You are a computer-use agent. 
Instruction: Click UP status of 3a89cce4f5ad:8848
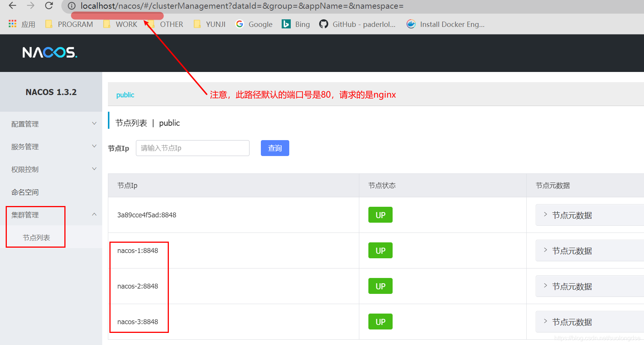(380, 215)
